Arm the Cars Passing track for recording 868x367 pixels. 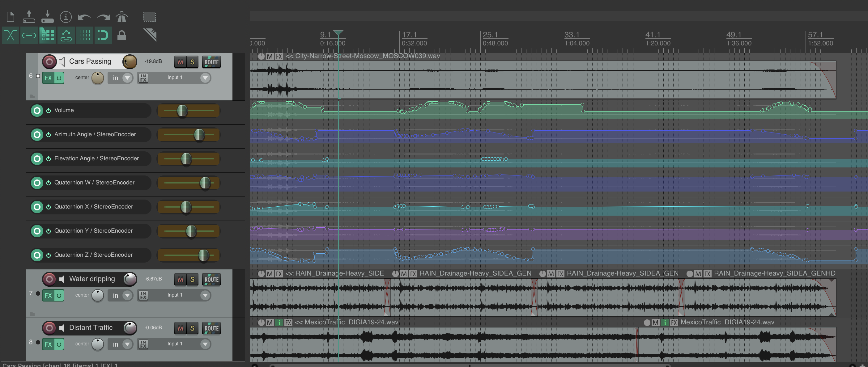[x=49, y=61]
